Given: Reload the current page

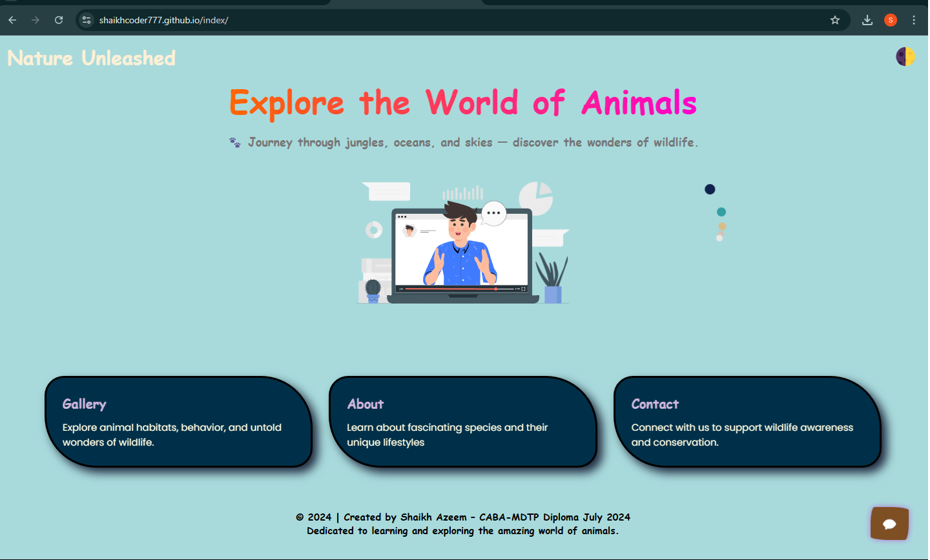Looking at the screenshot, I should [x=58, y=20].
